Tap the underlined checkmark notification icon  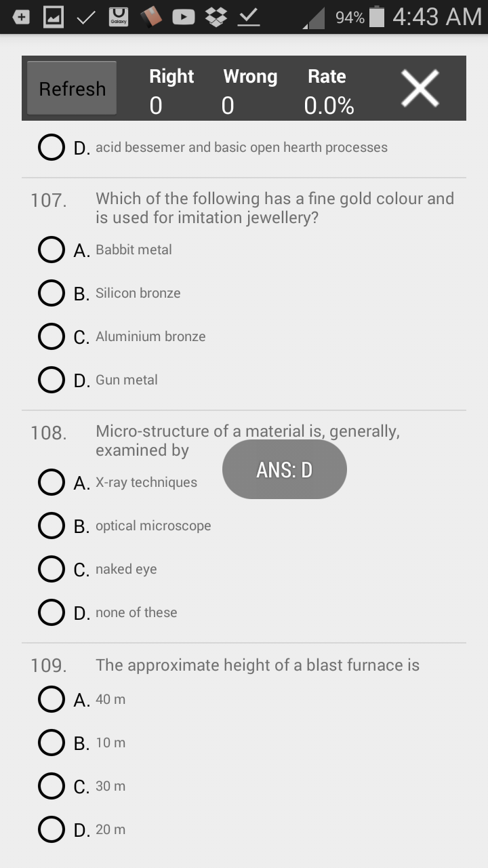tap(249, 16)
